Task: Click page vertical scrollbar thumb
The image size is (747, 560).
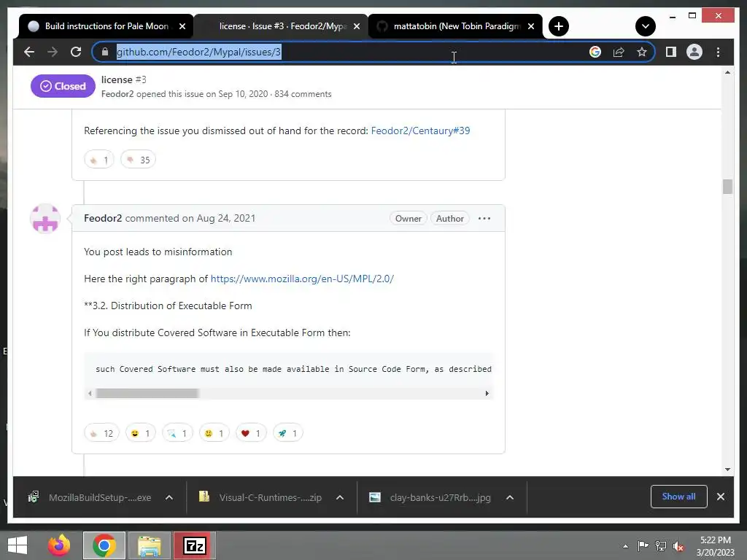Action: 727,186
